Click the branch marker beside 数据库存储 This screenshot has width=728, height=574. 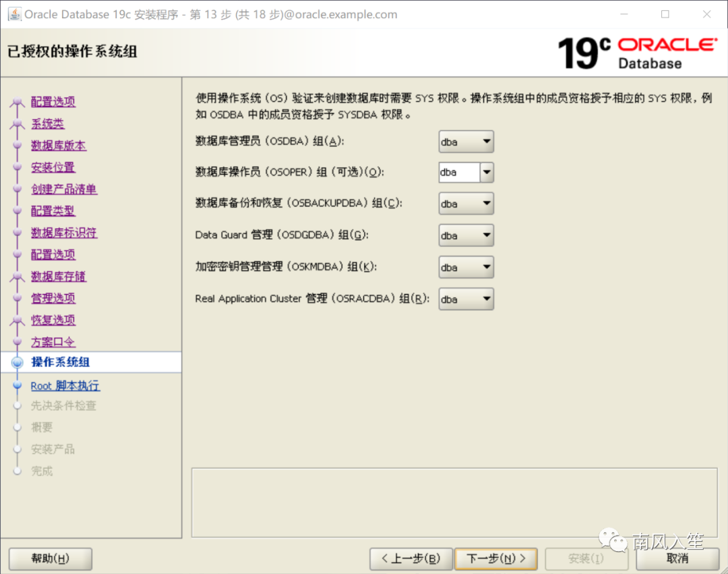point(17,277)
